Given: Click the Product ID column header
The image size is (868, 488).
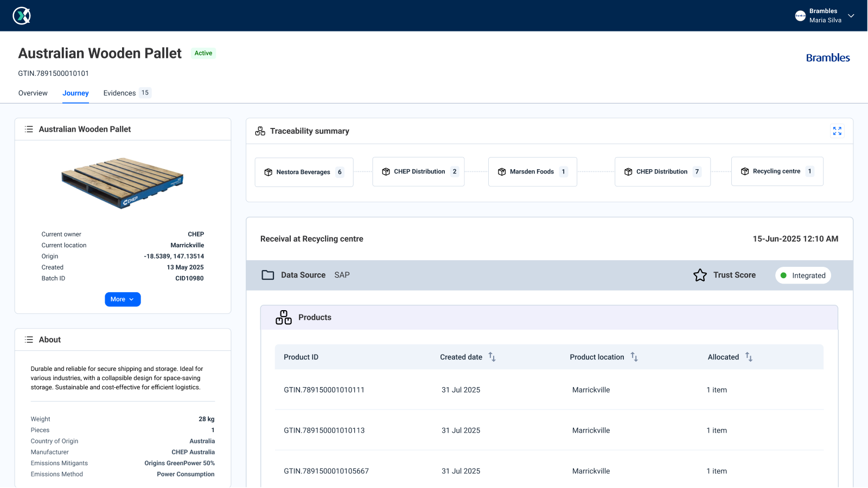Looking at the screenshot, I should tap(301, 357).
